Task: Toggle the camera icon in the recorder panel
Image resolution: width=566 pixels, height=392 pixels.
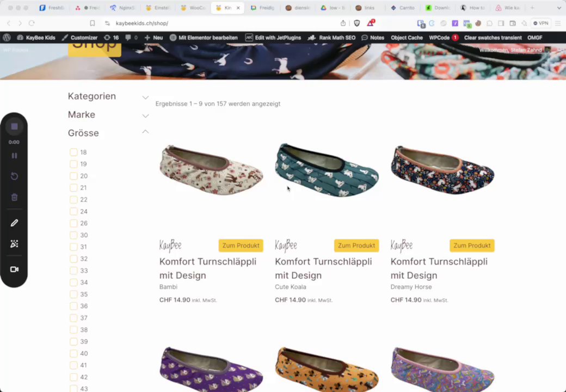Action: 15,269
